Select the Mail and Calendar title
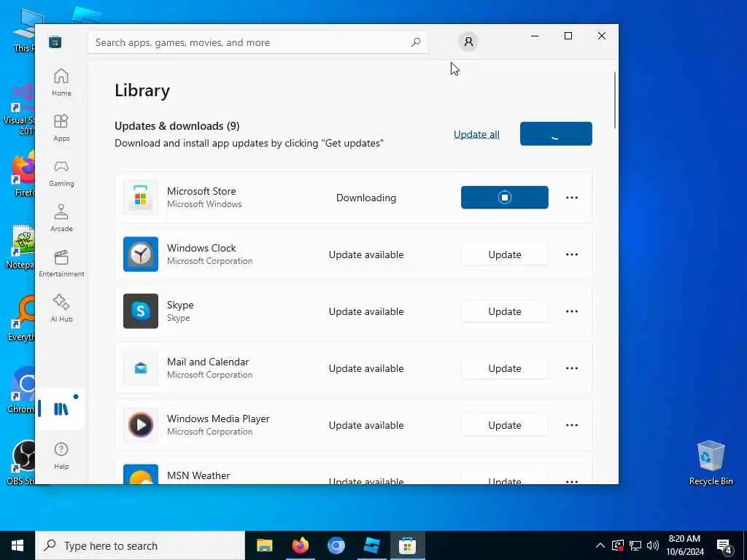 (x=208, y=362)
